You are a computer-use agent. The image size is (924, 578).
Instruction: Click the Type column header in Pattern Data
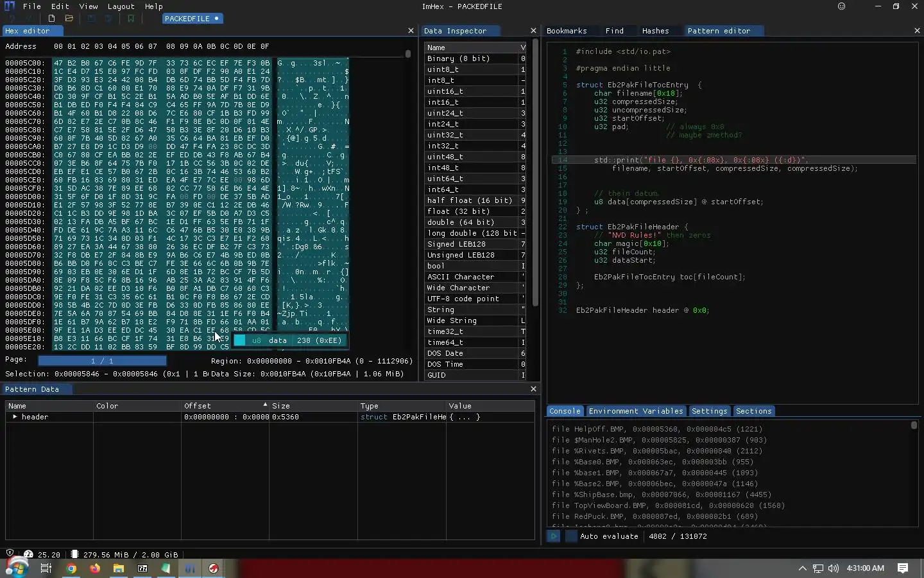click(x=402, y=406)
